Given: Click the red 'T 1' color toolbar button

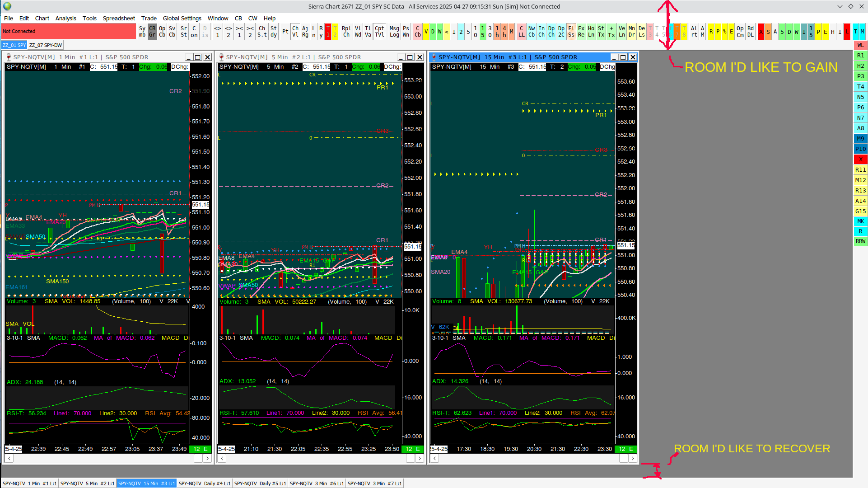Looking at the screenshot, I should pos(328,31).
